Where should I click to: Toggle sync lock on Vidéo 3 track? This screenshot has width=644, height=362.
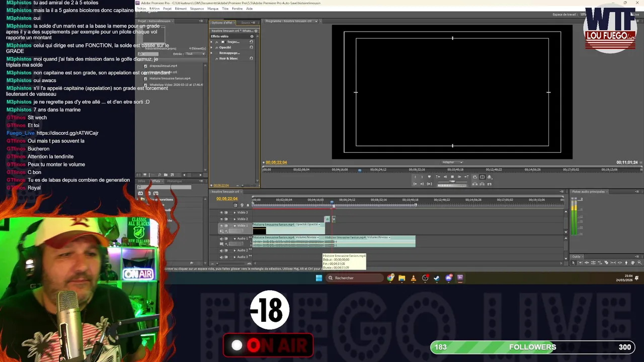click(226, 213)
